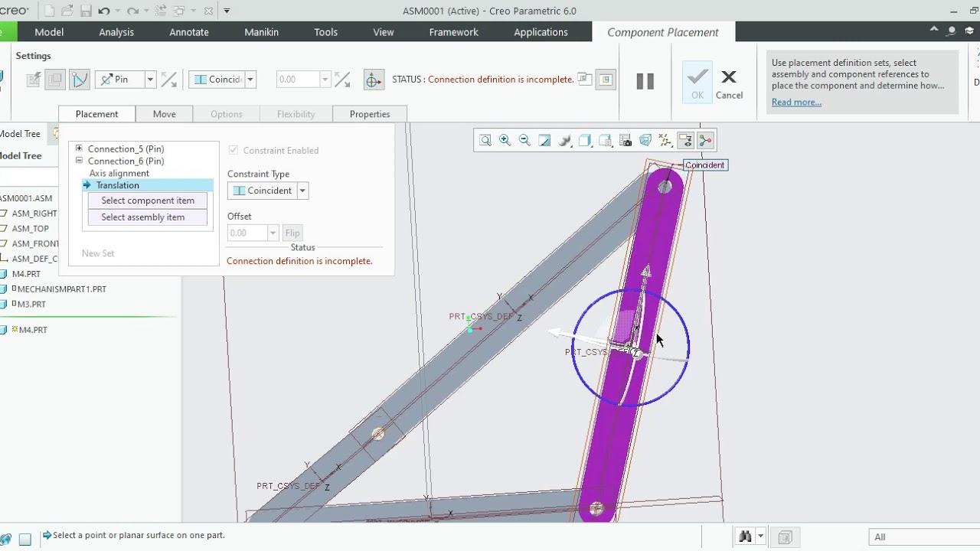Open the Pin connection type dropdown
The width and height of the screenshot is (980, 551).
click(150, 80)
